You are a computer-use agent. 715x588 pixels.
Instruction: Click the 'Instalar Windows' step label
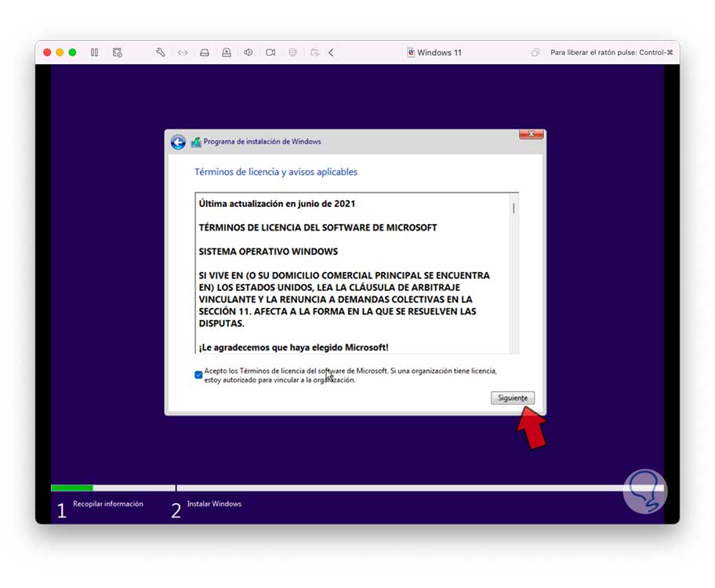pyautogui.click(x=214, y=503)
